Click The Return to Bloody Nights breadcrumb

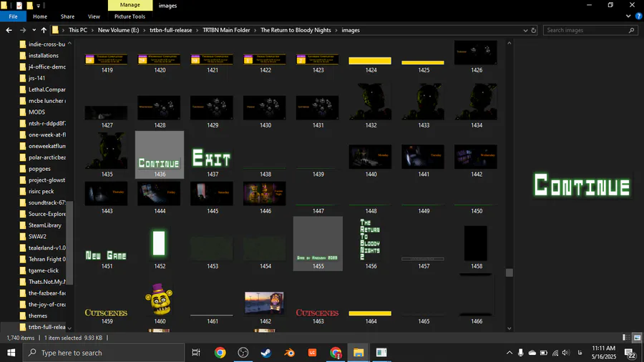click(296, 30)
